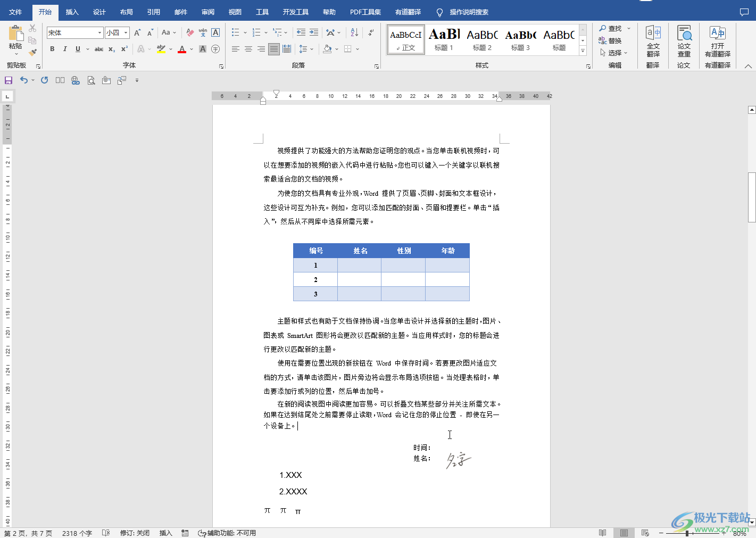Click Tell Me search (操作说明搜索)
Image resolution: width=756 pixels, height=538 pixels.
pyautogui.click(x=463, y=12)
